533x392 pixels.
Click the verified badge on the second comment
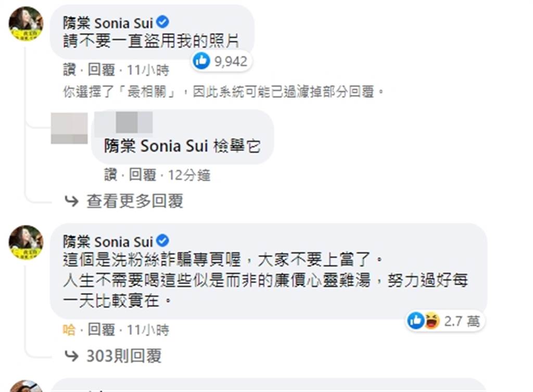[162, 241]
